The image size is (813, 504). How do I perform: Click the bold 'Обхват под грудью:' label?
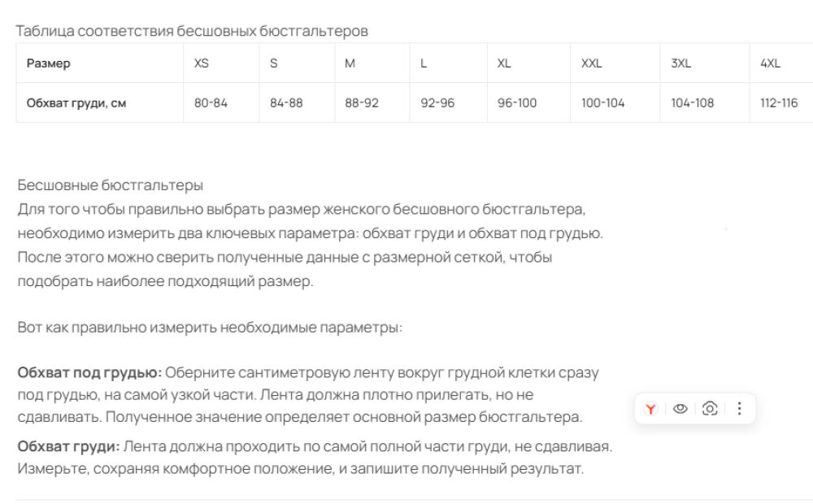(x=89, y=372)
